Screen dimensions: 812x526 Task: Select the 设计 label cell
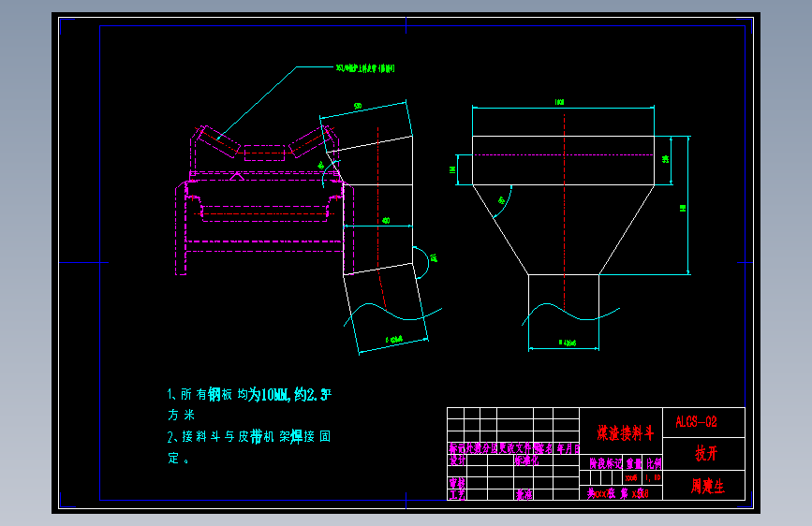click(x=457, y=460)
